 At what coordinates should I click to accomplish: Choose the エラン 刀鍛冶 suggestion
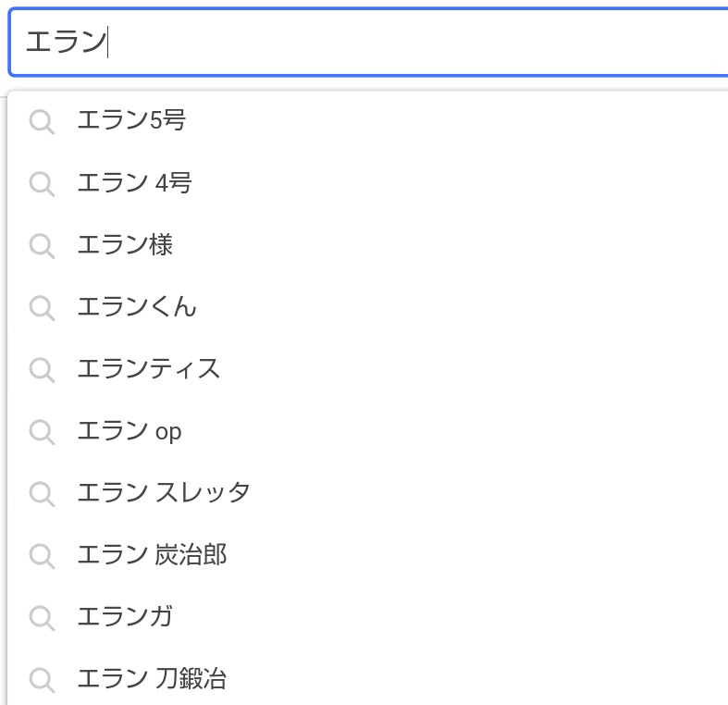[x=368, y=679]
